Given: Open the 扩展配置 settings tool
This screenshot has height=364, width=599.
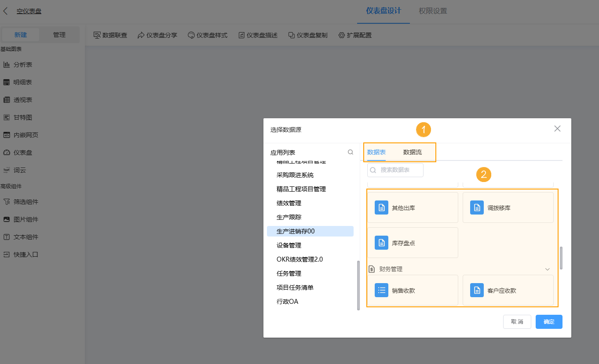Looking at the screenshot, I should pyautogui.click(x=355, y=35).
